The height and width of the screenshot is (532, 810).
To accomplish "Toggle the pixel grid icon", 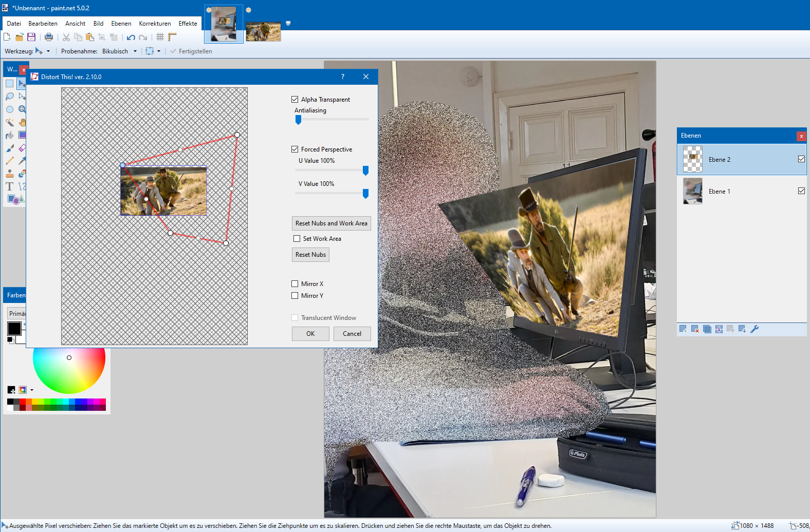I will click(x=160, y=37).
